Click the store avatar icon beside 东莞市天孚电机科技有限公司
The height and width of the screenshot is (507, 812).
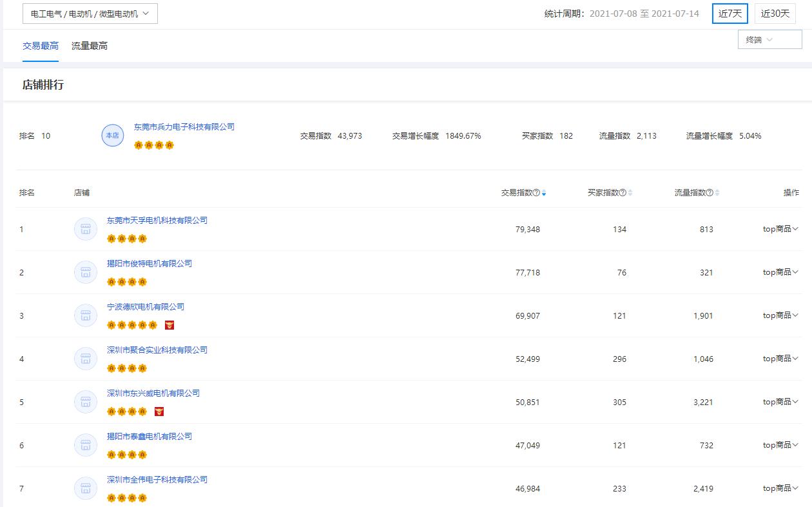[x=86, y=228]
